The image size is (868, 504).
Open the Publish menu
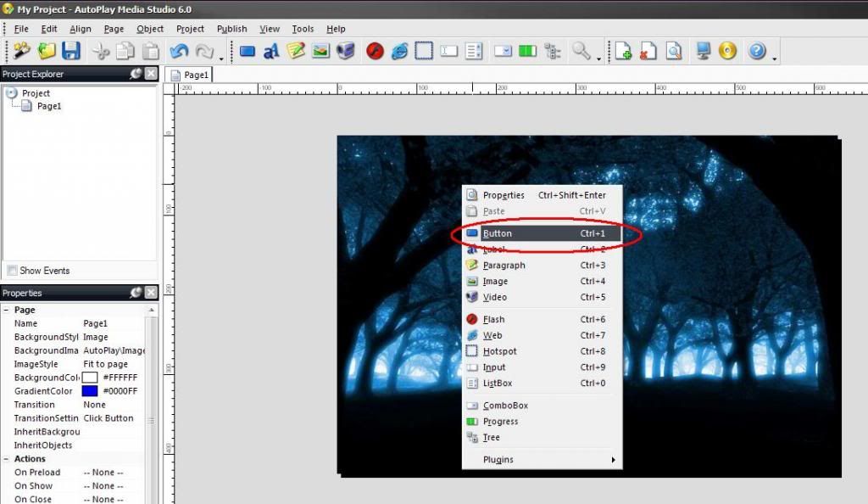click(231, 29)
